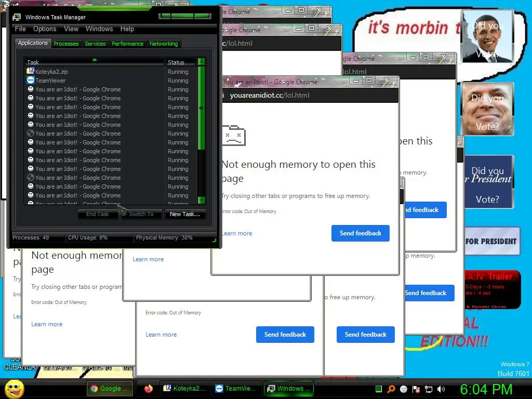The height and width of the screenshot is (399, 532).
Task: Click the Obama 'Did you Vote?' ad thumbnail
Action: (487, 37)
